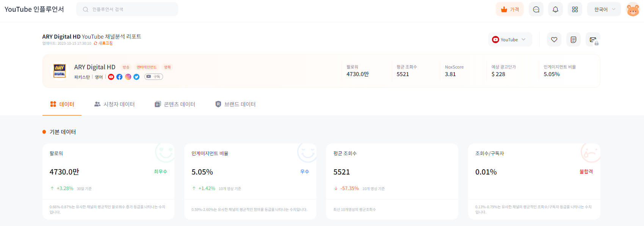Click the 기본 데이터 section heading
Screen dimensions: 644x226
(x=63, y=132)
